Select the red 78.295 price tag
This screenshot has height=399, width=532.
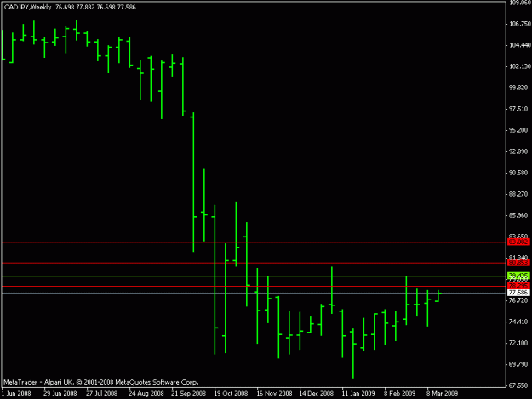[518, 286]
